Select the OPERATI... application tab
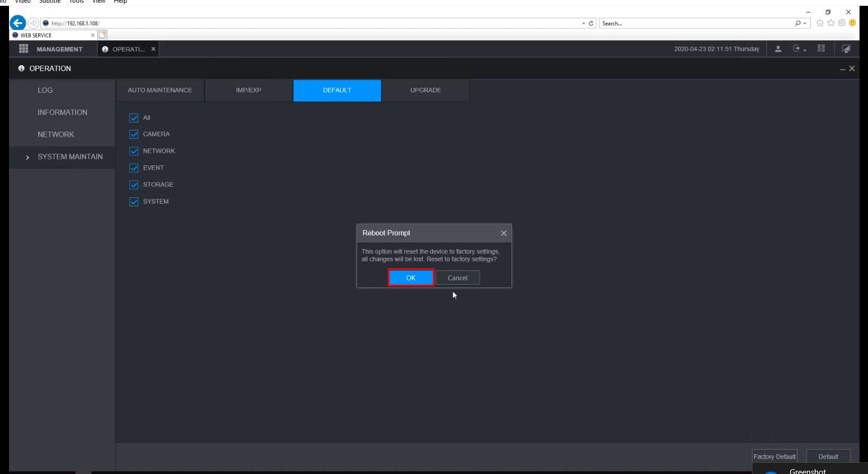Screen dimensions: 868x474 128,49
